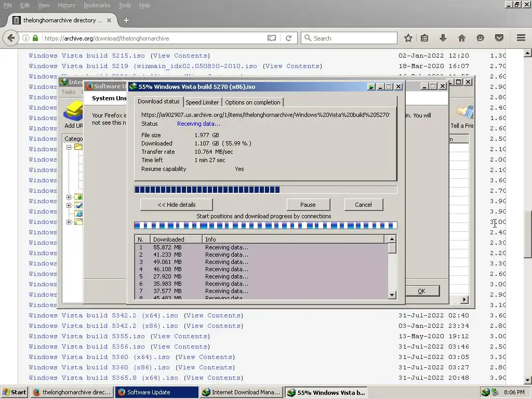Image resolution: width=532 pixels, height=399 pixels.
Task: Select connection row 55.872 MB
Action: (261, 247)
